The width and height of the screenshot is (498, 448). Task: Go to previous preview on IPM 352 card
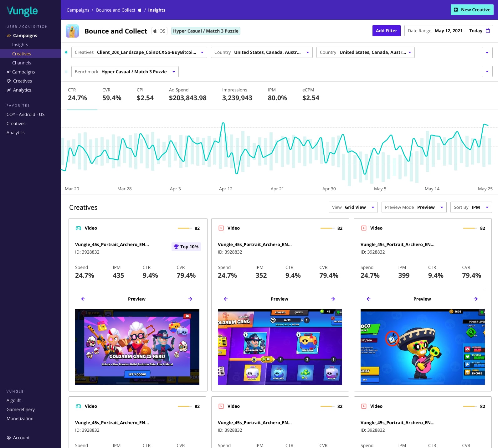(x=226, y=299)
